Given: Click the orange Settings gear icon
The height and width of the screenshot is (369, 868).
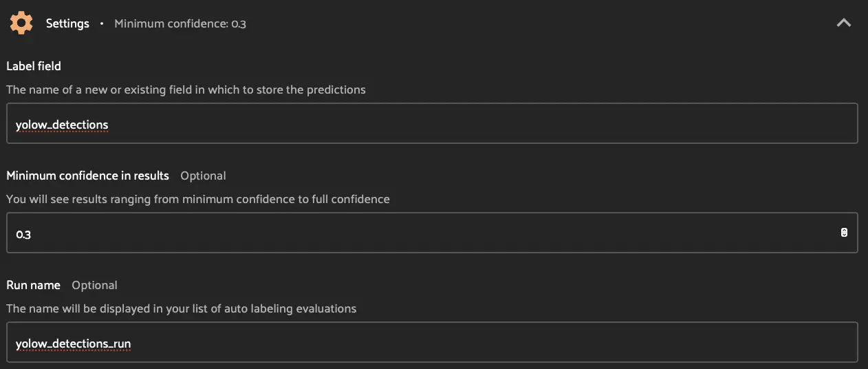Looking at the screenshot, I should pyautogui.click(x=21, y=23).
